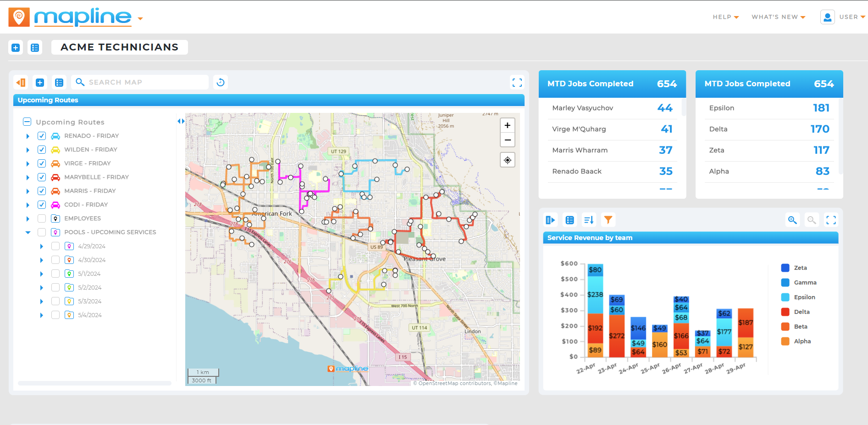Click the EMPLOYEES pin icon
The image size is (868, 425).
(55, 218)
